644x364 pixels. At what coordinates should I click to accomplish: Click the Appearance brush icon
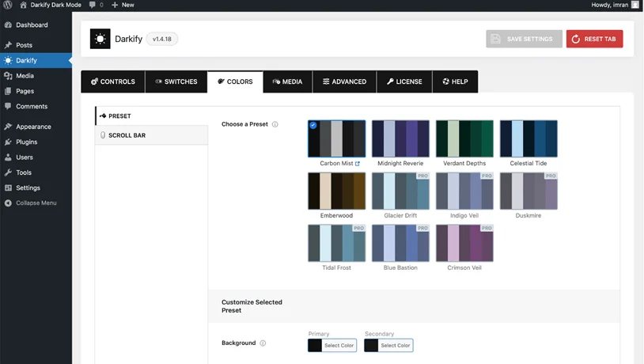point(8,127)
